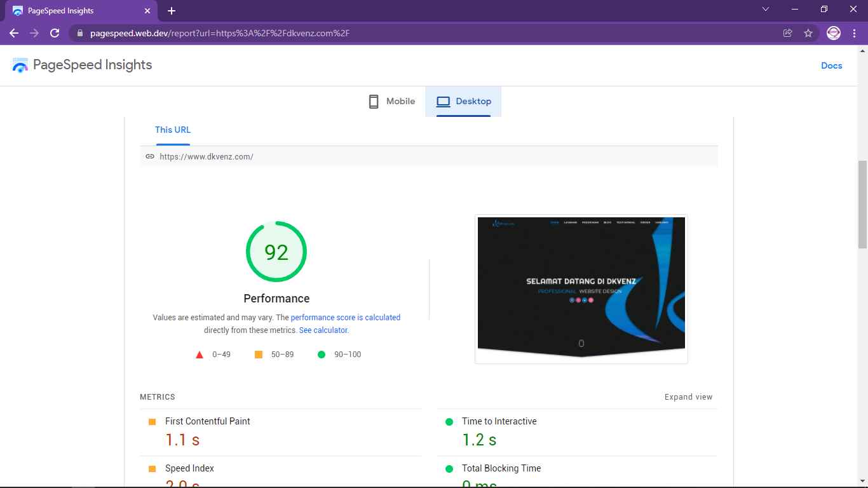
Task: Click Expand view for metrics
Action: pyautogui.click(x=689, y=397)
